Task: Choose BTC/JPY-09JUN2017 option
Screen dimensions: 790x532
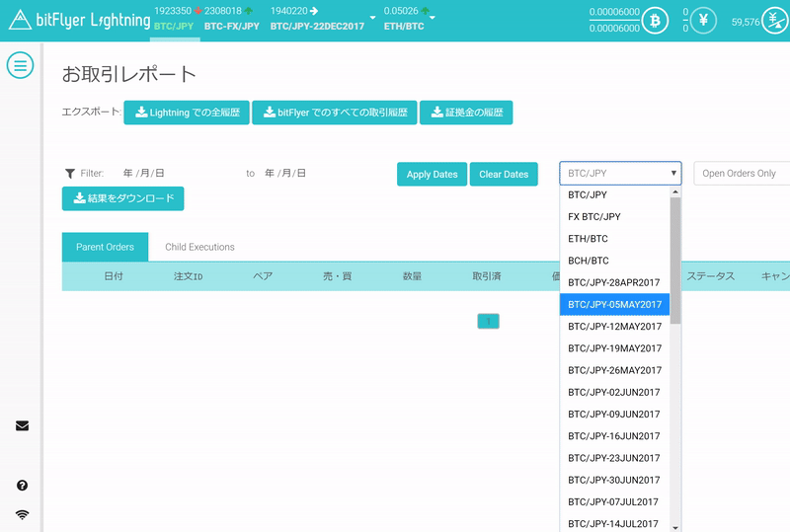Action: click(x=614, y=415)
